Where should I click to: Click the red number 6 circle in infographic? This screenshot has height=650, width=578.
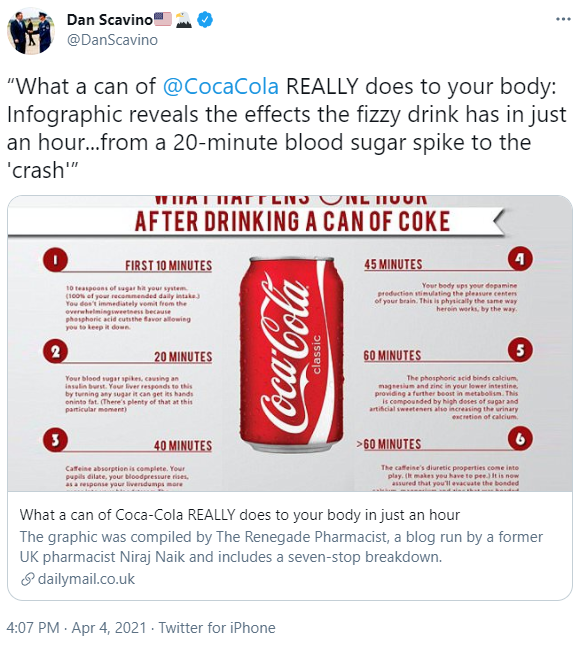[520, 439]
